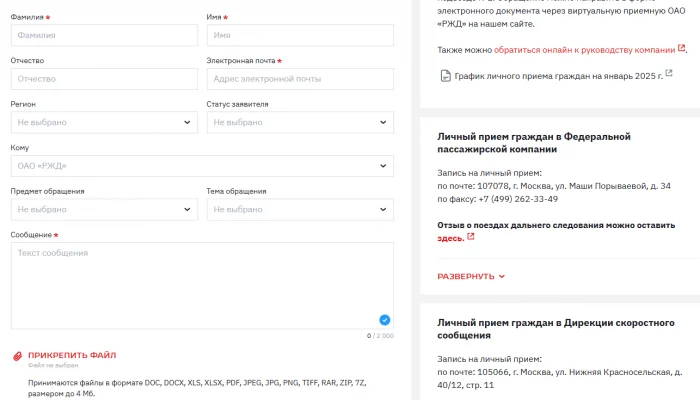Click external link icon after «руководству компании»
Viewport: 700px width, 400px height.
tap(682, 48)
